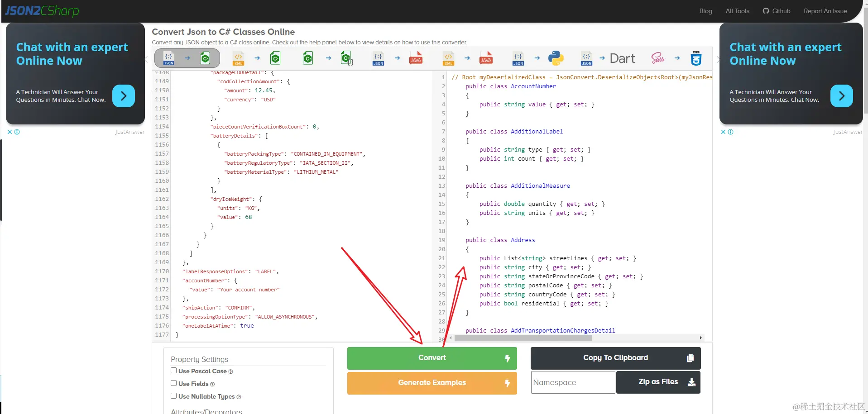Open the JSON to Dart converter

click(608, 58)
